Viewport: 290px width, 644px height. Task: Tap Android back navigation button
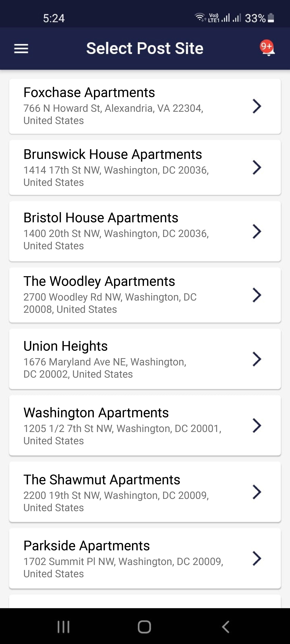pyautogui.click(x=226, y=627)
